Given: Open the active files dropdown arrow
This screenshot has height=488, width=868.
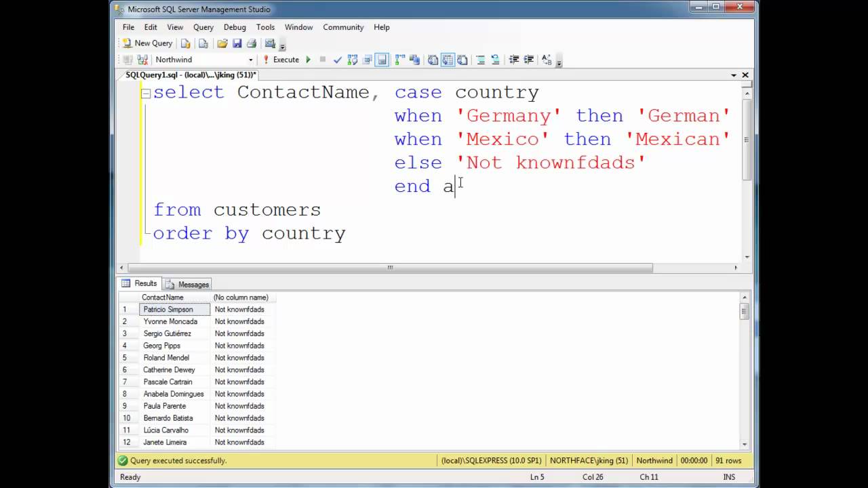Looking at the screenshot, I should [x=734, y=75].
